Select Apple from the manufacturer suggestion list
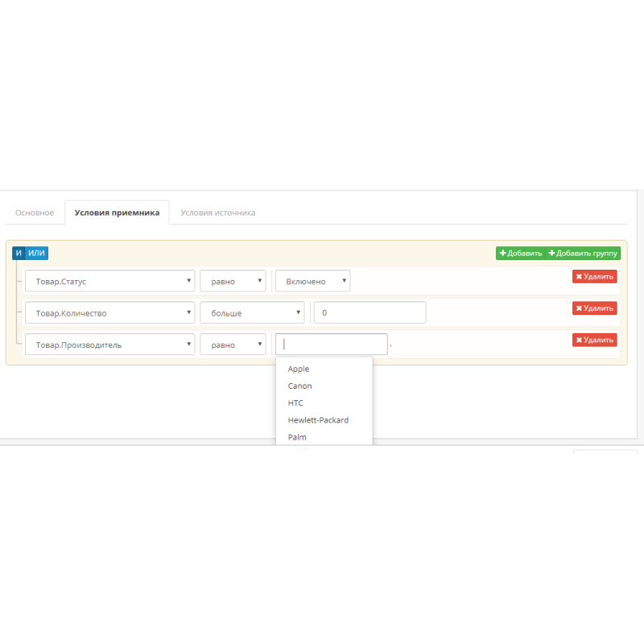644x644 pixels. click(298, 369)
